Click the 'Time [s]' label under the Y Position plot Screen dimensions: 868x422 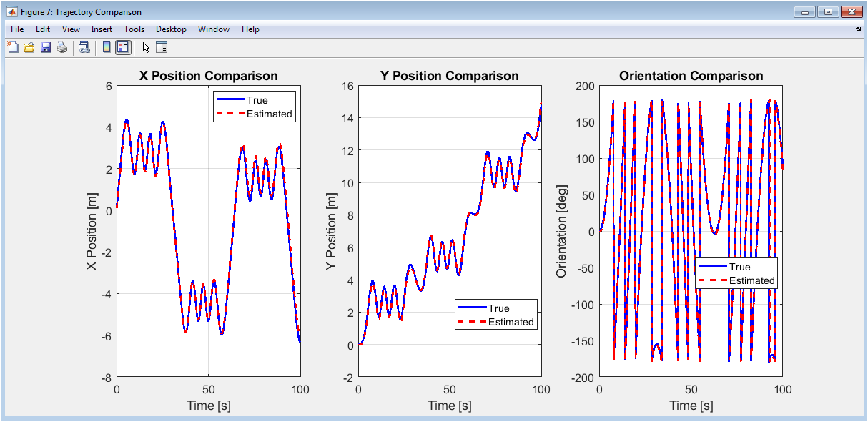point(450,406)
